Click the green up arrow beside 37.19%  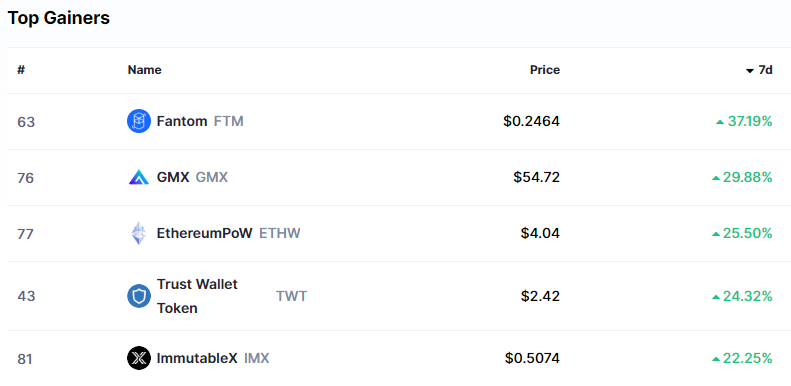pos(720,122)
